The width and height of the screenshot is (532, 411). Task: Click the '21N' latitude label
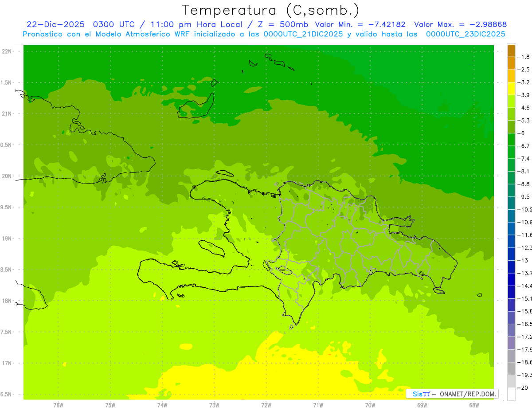tap(7, 114)
